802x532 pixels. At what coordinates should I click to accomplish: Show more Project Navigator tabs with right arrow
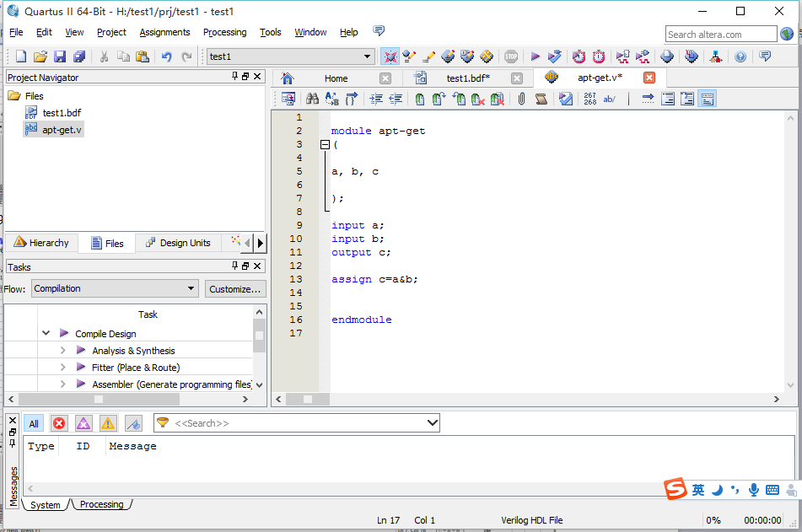click(261, 243)
